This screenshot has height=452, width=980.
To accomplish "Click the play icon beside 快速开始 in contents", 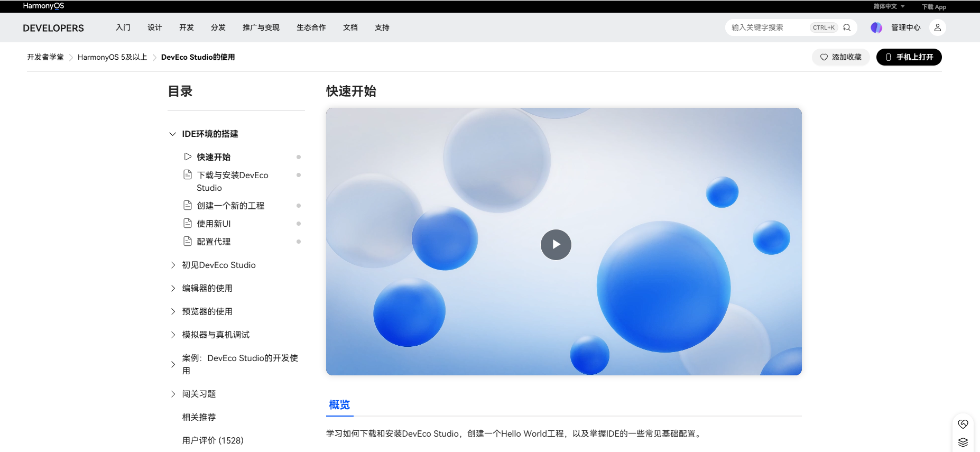I will point(188,156).
